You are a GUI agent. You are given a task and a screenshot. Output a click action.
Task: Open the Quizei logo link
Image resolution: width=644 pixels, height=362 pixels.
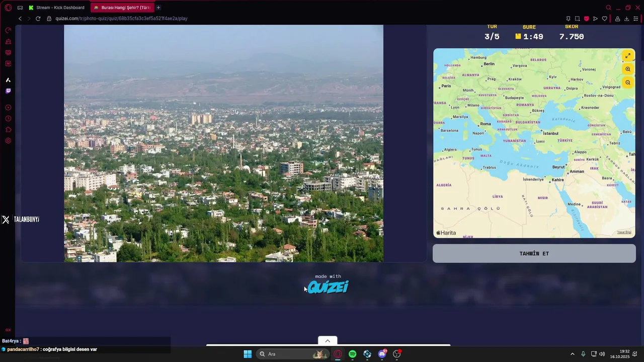point(328,287)
